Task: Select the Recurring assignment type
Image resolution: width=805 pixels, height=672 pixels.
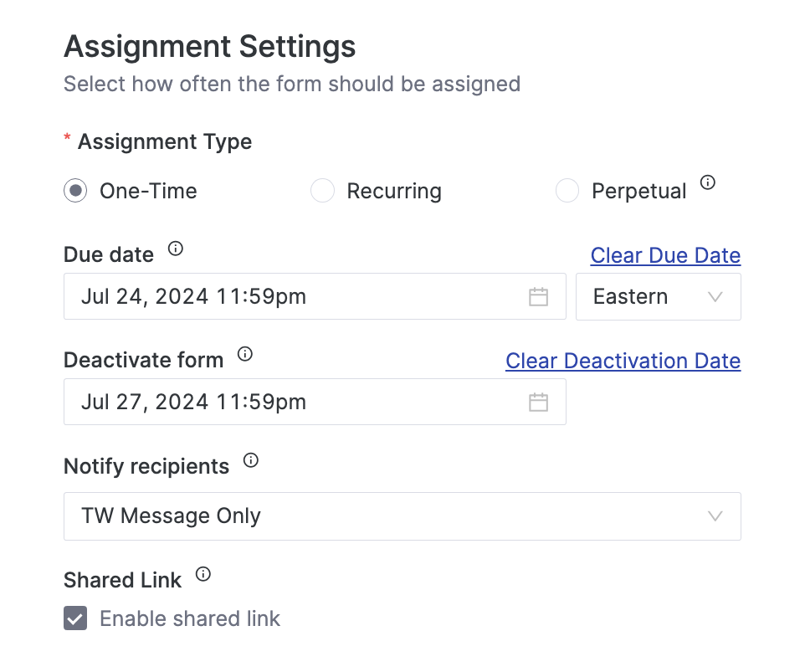Action: [323, 191]
